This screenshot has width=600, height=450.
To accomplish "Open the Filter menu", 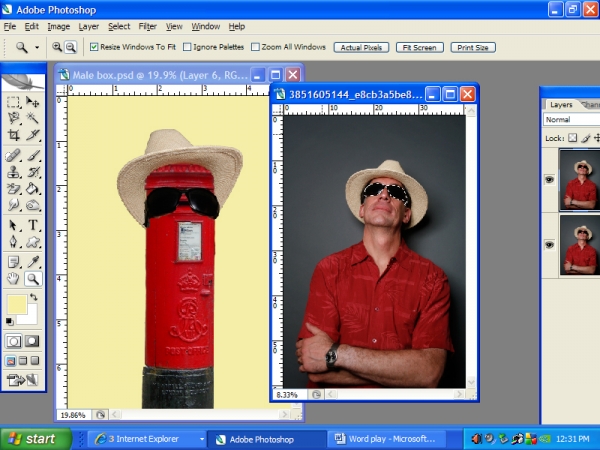I will click(148, 26).
